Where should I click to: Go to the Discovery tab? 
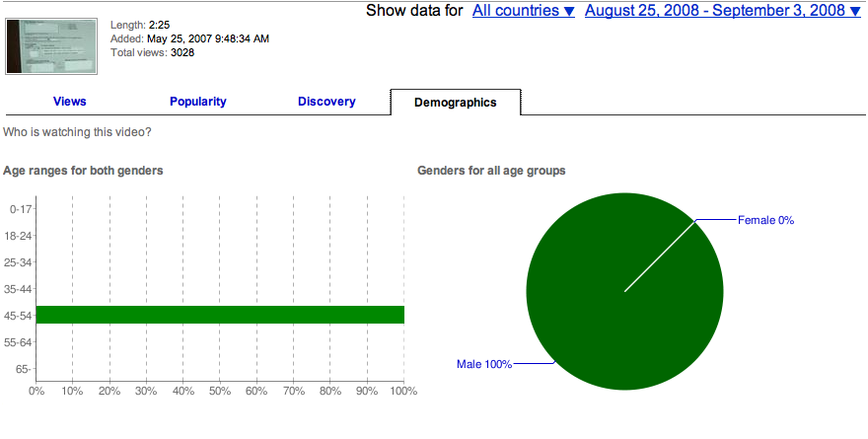326,102
